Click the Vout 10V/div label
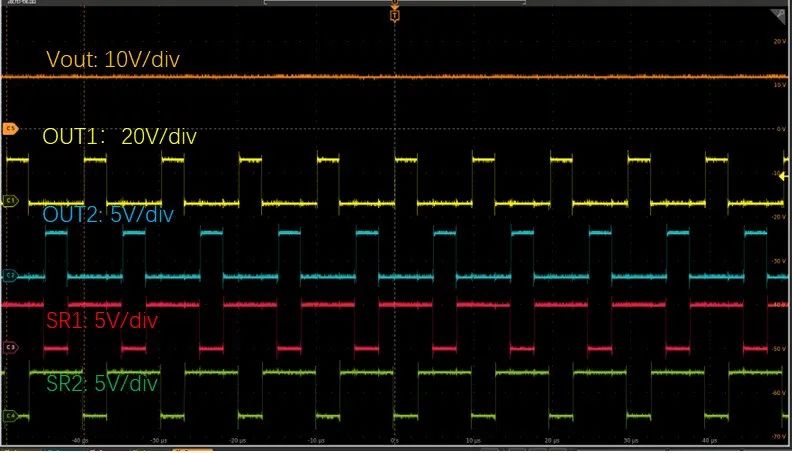Image resolution: width=792 pixels, height=453 pixels. click(x=113, y=59)
